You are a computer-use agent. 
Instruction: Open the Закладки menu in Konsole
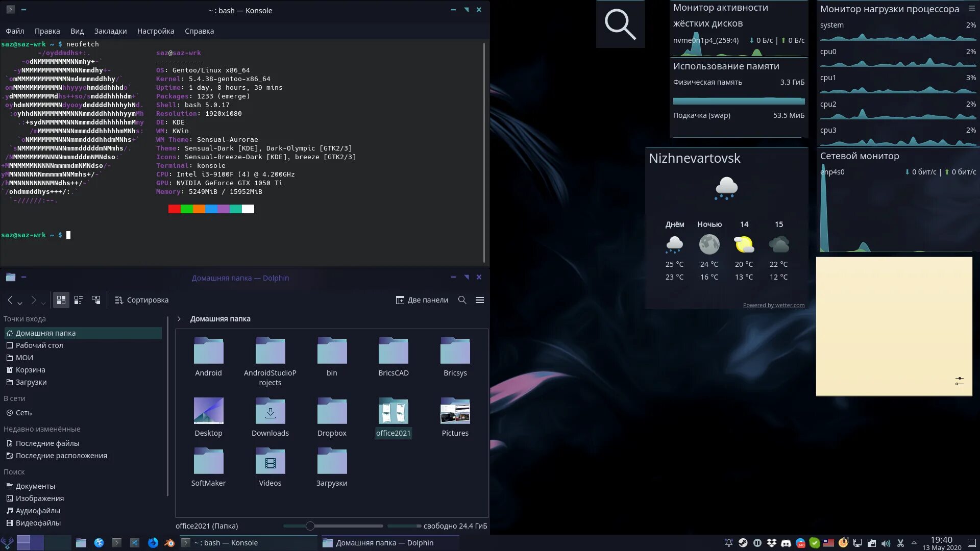pyautogui.click(x=110, y=31)
